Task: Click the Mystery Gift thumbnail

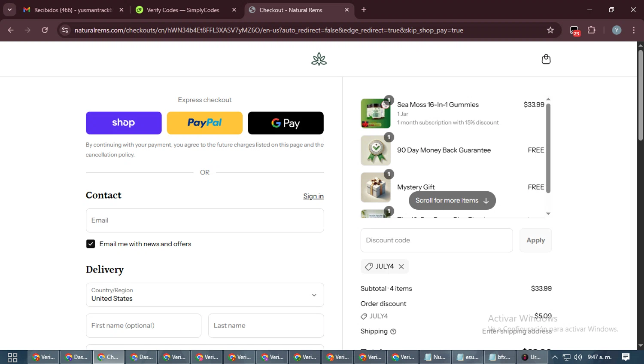Action: point(376,187)
